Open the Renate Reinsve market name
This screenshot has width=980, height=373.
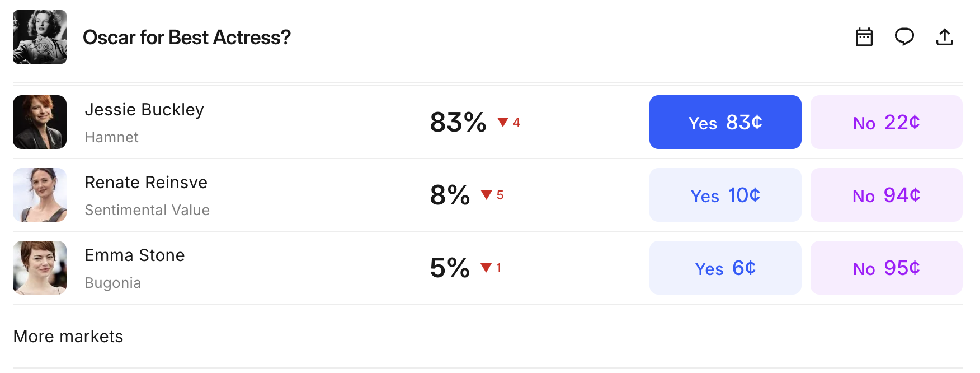[x=146, y=183]
